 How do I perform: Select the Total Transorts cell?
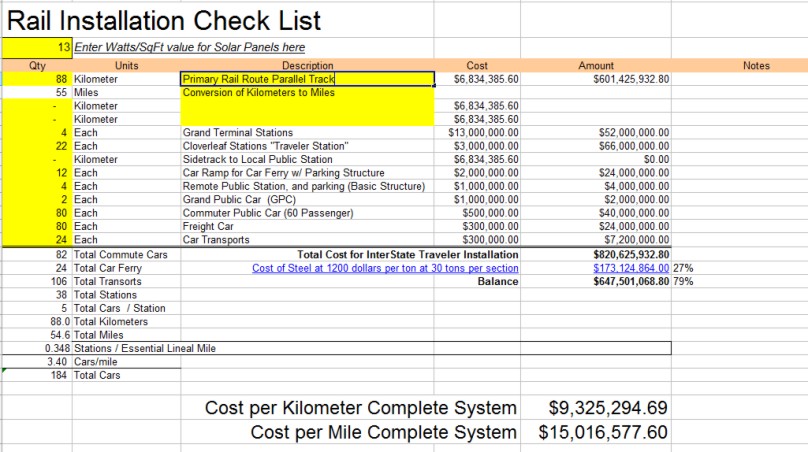pos(126,281)
